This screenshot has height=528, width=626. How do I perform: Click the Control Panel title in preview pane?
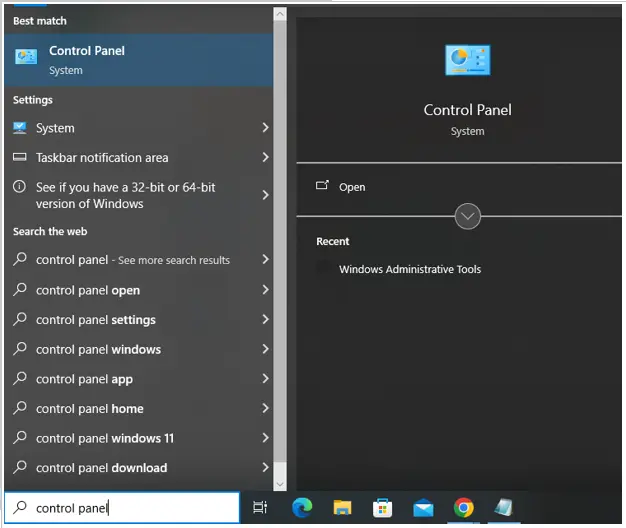(468, 110)
